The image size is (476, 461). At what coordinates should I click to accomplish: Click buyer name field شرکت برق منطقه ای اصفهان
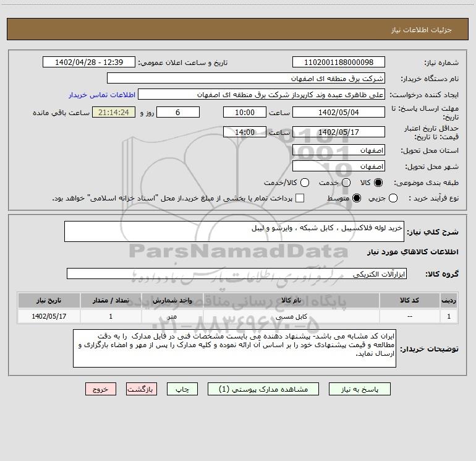pos(246,78)
